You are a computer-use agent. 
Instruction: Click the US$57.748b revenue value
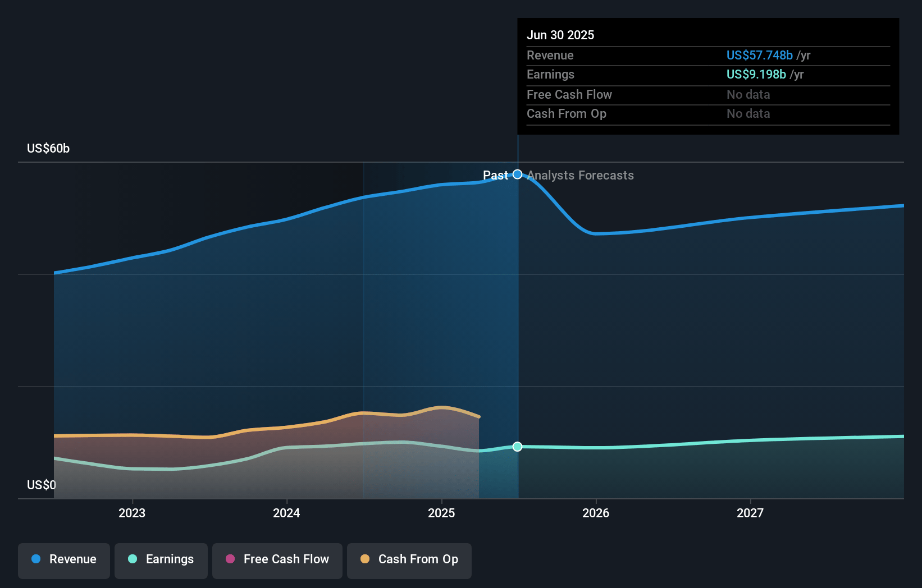[x=760, y=55]
